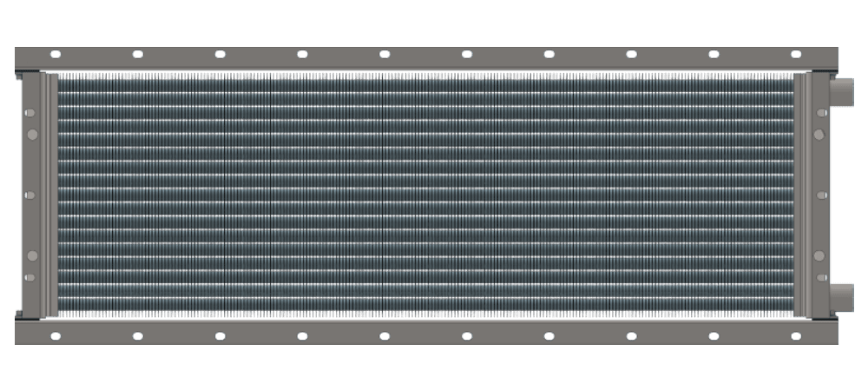Click the topmost hole on right end plate
This screenshot has width=868, height=391.
[x=819, y=112]
